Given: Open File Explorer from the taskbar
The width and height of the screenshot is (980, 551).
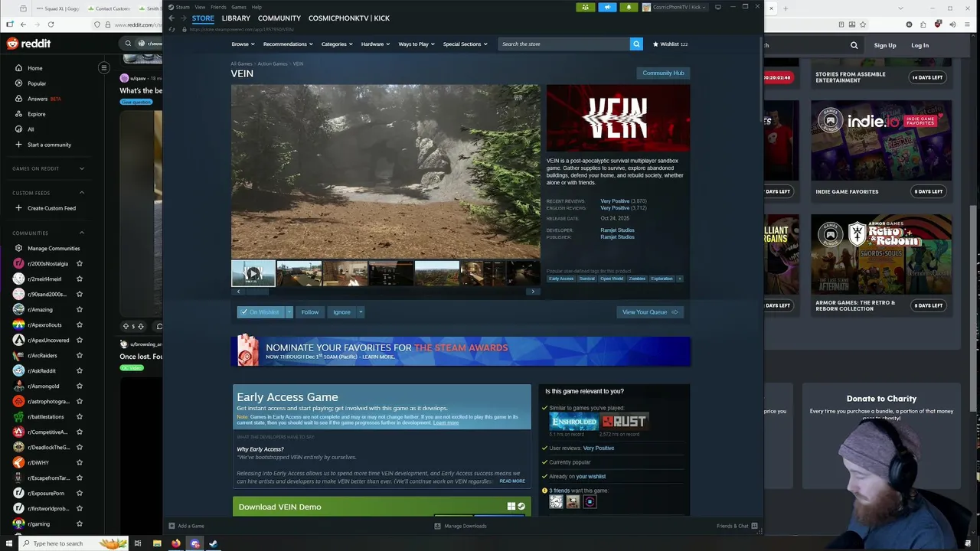Looking at the screenshot, I should 157,543.
